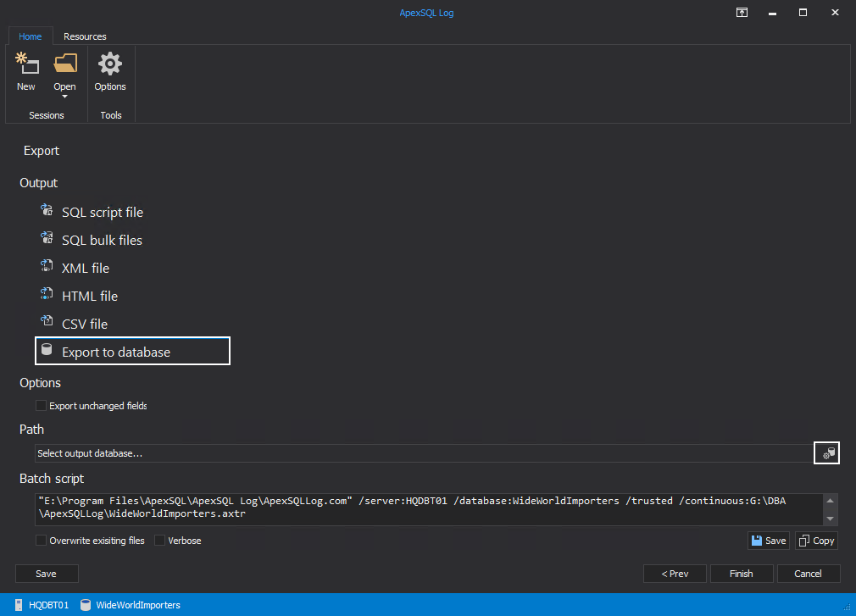The height and width of the screenshot is (616, 856).
Task: Click the Export to database cylinder icon
Action: click(x=47, y=350)
